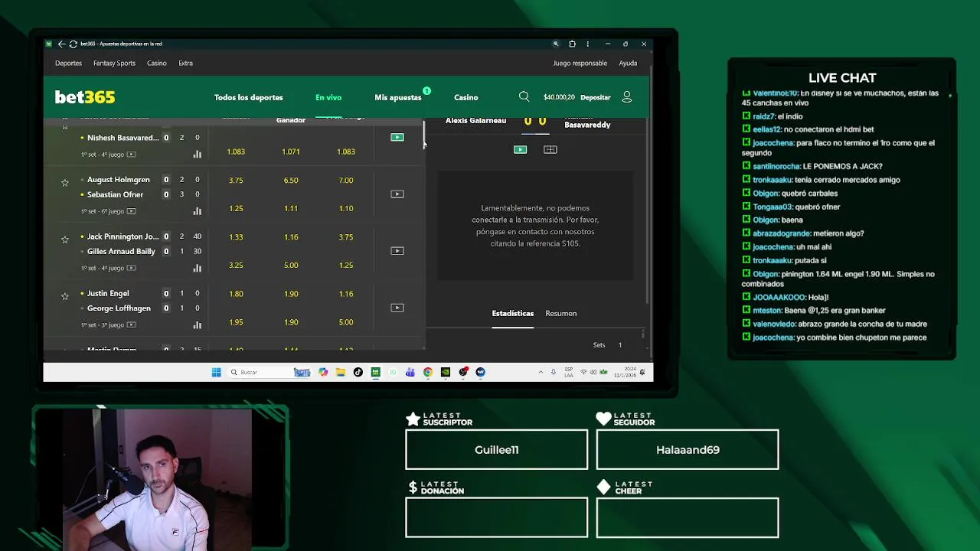Select odds 1.11 for Sebastian Ofner
The height and width of the screenshot is (551, 980).
[x=291, y=208]
